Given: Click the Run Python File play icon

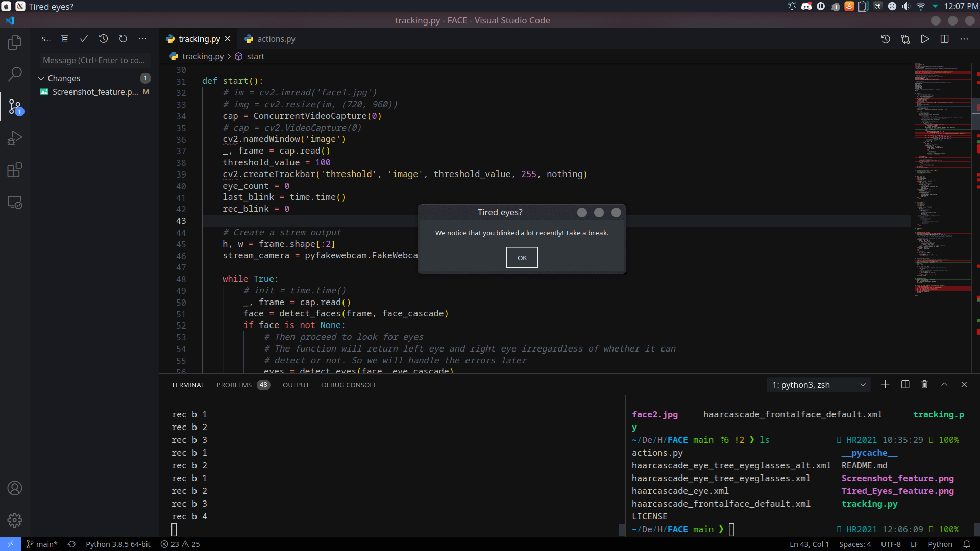Looking at the screenshot, I should pyautogui.click(x=925, y=39).
